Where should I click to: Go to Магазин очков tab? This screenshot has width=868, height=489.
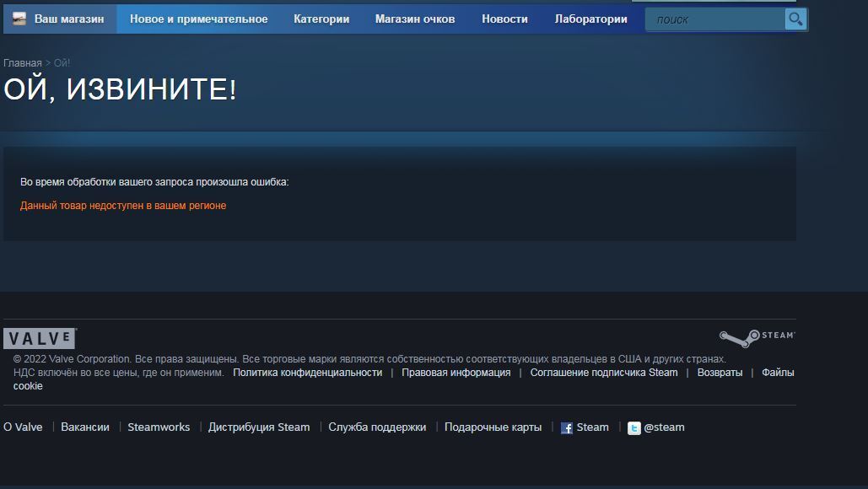pyautogui.click(x=415, y=19)
